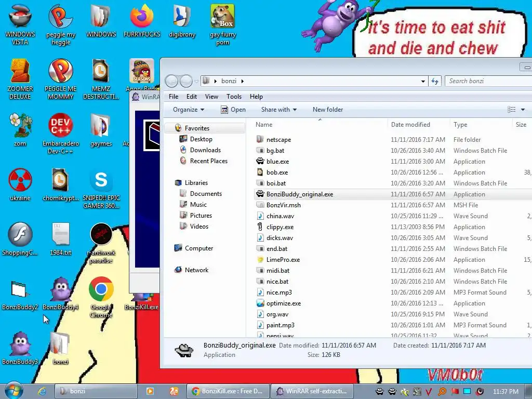Select Embarcadero Dev-C++ desktop icon
532x399 pixels.
[60, 134]
